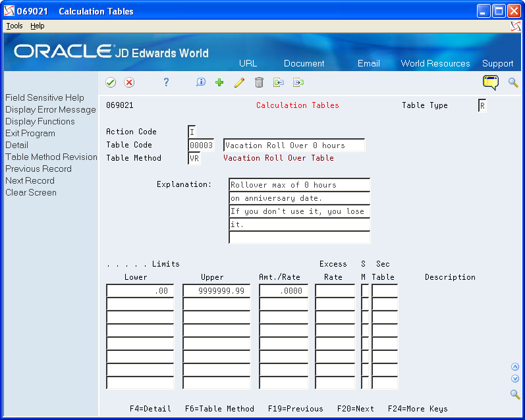Screen dimensions: 525x420
Task: Click F24=More Keys function key
Action: (x=418, y=409)
